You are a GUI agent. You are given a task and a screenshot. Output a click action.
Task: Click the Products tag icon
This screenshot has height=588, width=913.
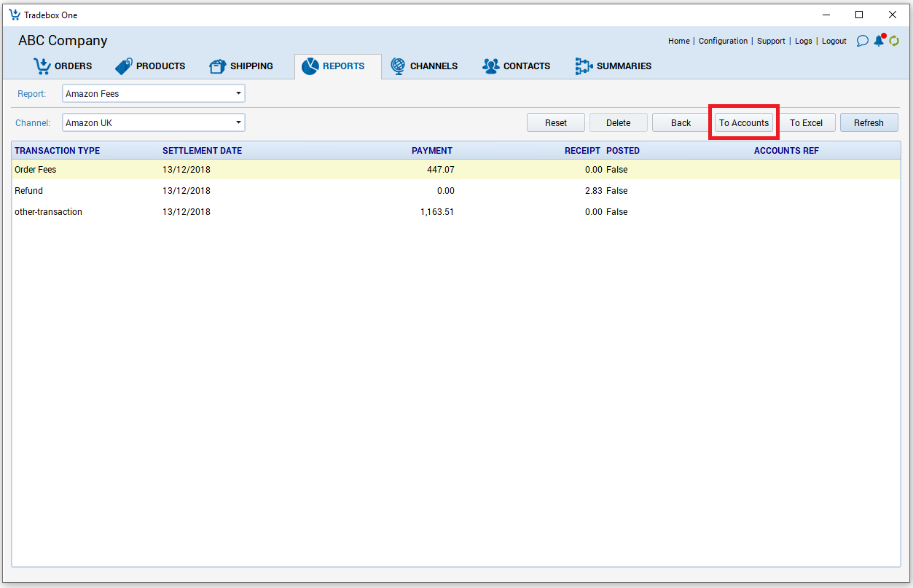coord(124,66)
